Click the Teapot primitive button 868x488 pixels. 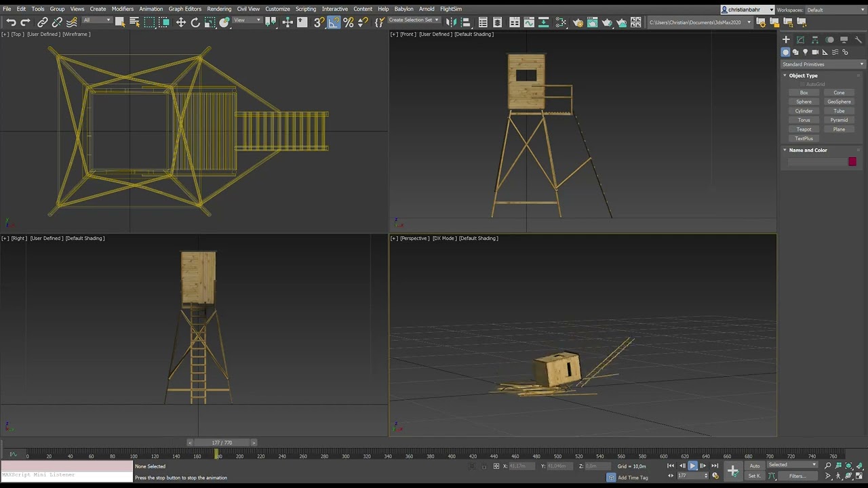804,129
